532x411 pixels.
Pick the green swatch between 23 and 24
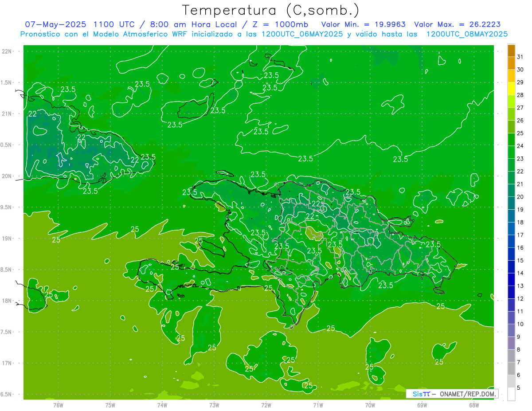pos(511,152)
